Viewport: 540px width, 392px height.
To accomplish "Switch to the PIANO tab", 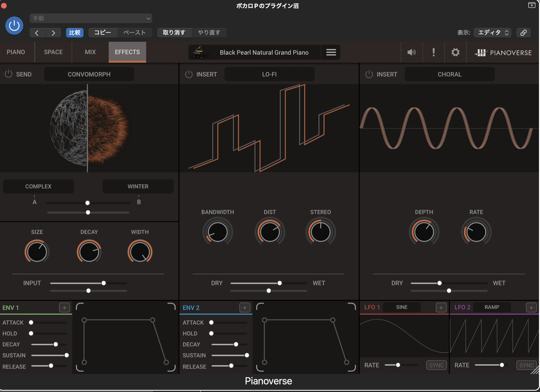I will tap(16, 52).
